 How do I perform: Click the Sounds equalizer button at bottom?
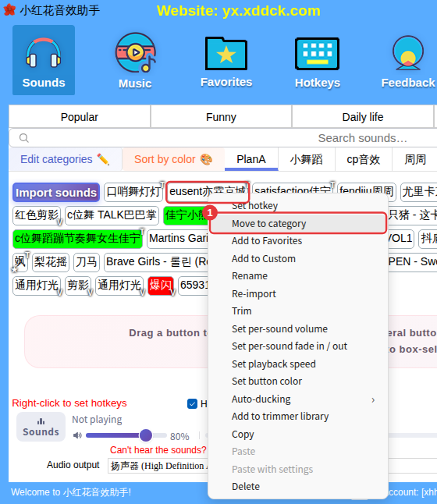click(x=41, y=427)
